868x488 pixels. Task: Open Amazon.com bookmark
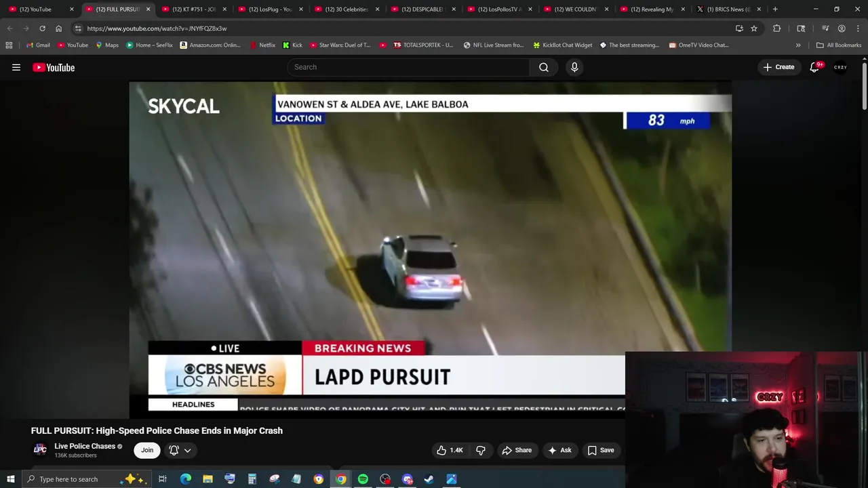click(x=210, y=45)
